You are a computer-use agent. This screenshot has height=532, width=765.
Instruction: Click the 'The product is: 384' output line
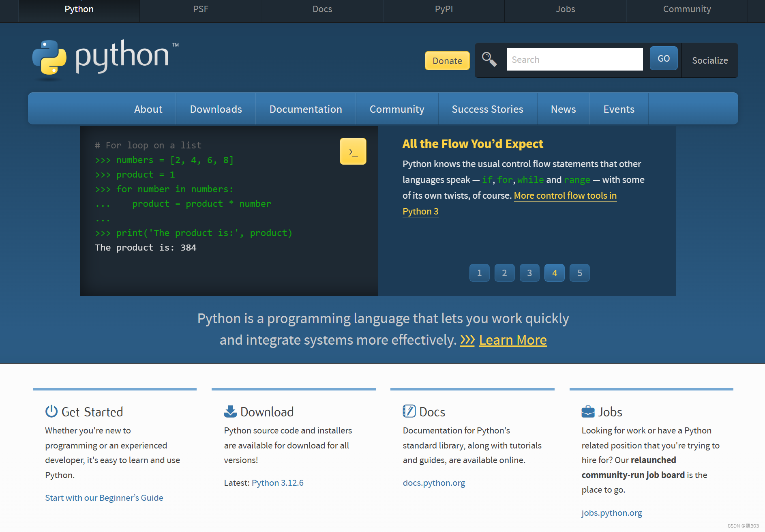coord(146,247)
